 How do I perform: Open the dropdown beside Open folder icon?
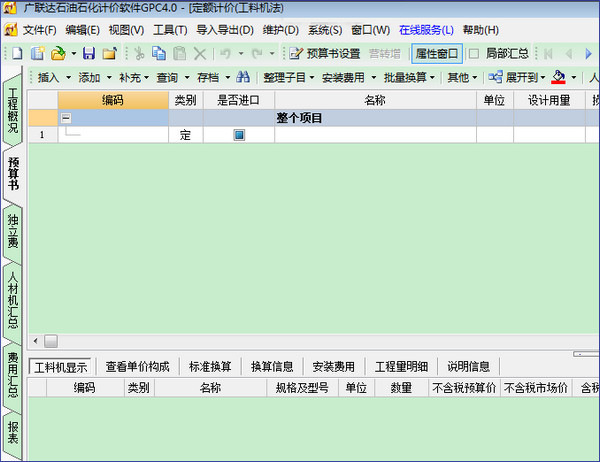pyautogui.click(x=73, y=54)
